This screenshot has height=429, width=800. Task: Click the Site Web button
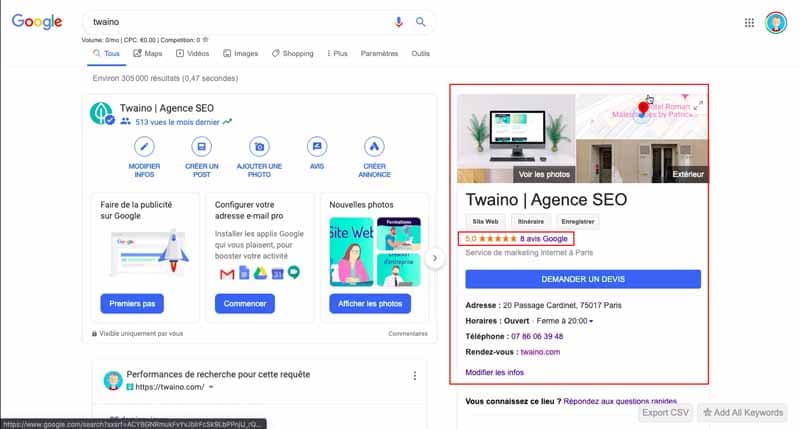[485, 221]
